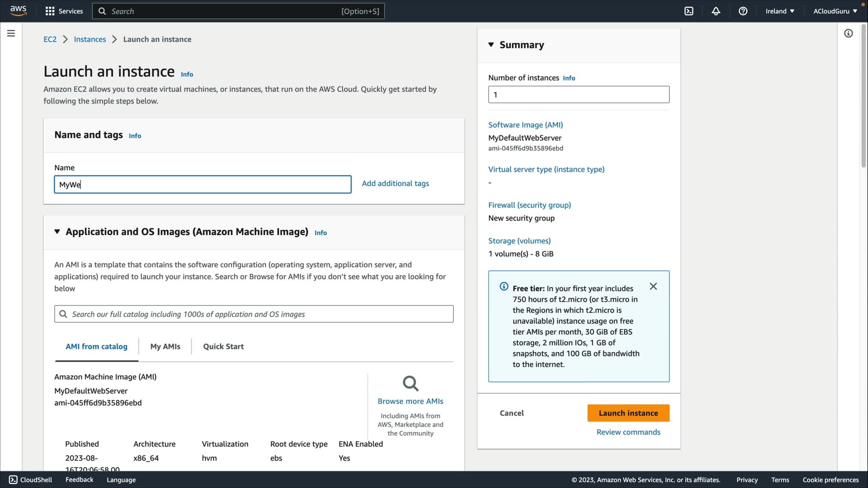Viewport: 868px width, 488px height.
Task: Click the AWS logo home icon
Action: point(18,11)
